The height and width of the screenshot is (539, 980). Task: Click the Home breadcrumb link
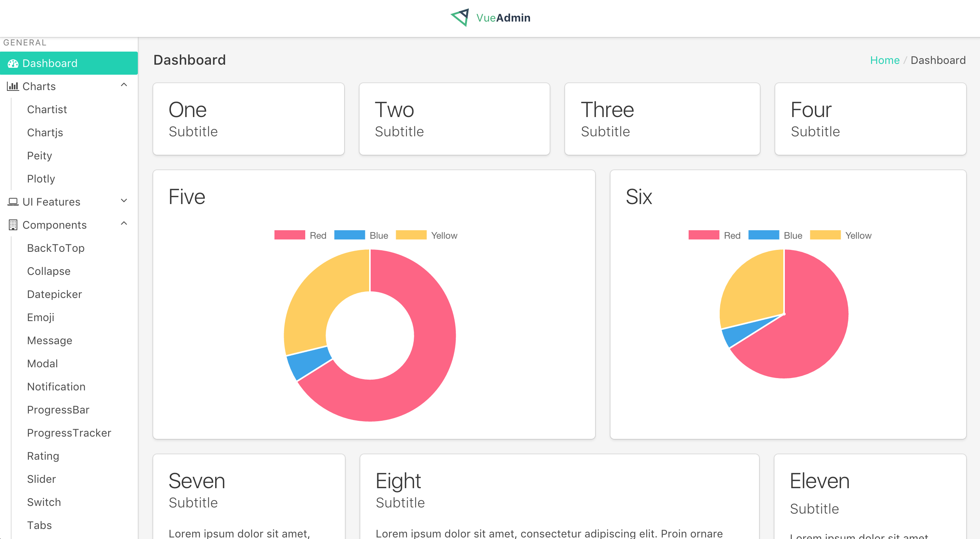885,60
